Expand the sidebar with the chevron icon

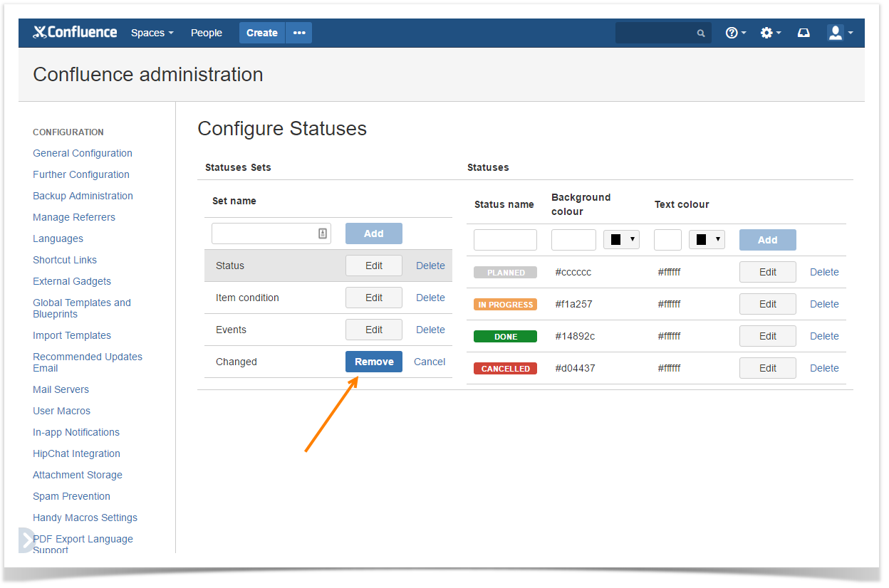(x=26, y=540)
